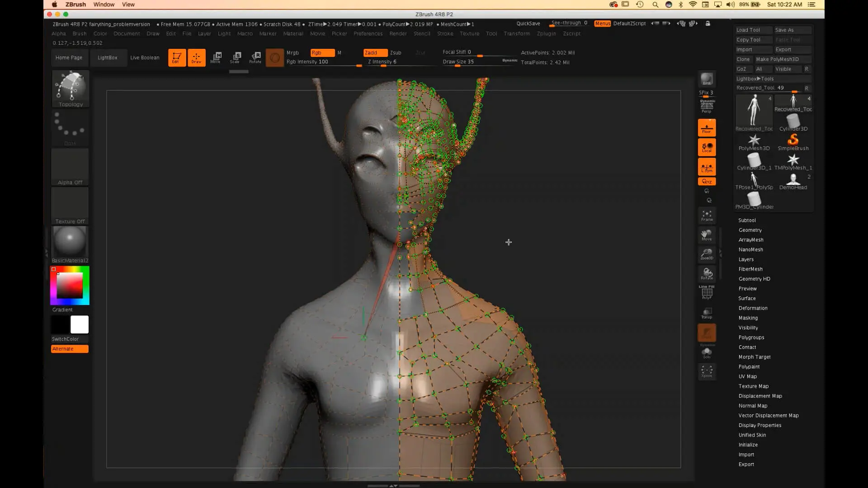Toggle Solo mode icon

707,353
